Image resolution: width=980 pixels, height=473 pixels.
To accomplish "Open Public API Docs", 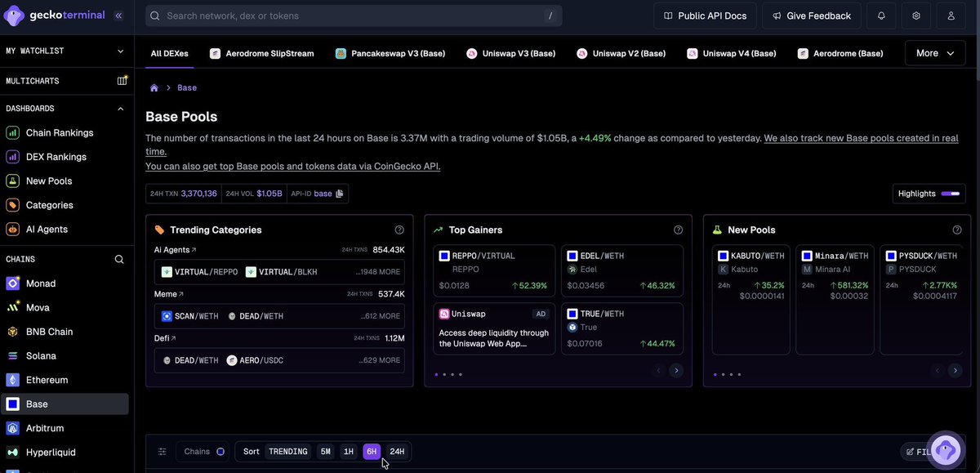I will pyautogui.click(x=705, y=16).
